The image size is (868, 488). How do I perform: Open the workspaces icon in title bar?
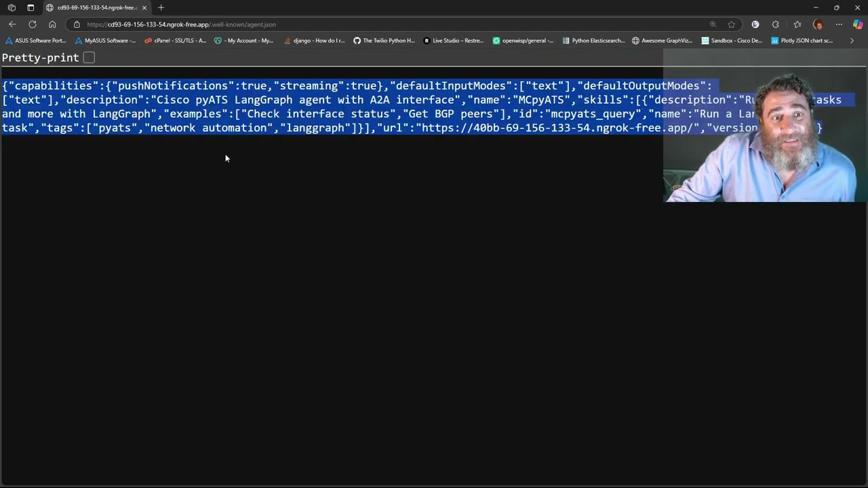coord(12,7)
